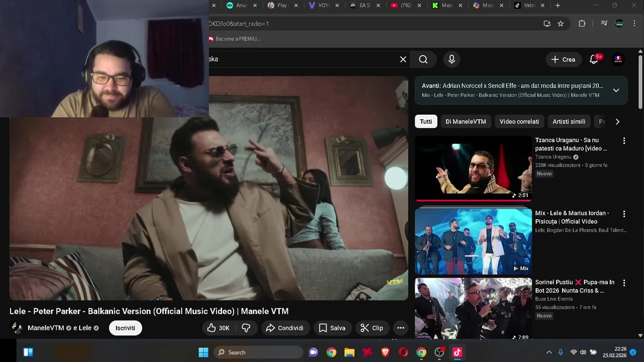Switch to the 'Anur' browser tab
The height and width of the screenshot is (362, 644).
(236, 6)
